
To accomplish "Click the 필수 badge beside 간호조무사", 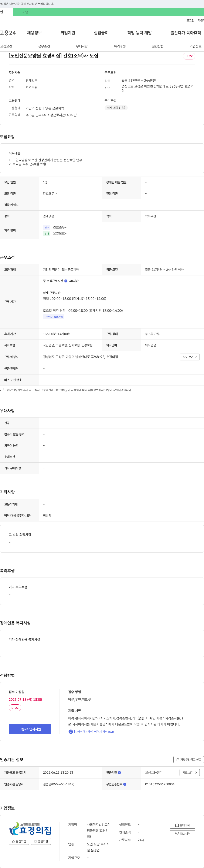I will [x=46, y=227].
